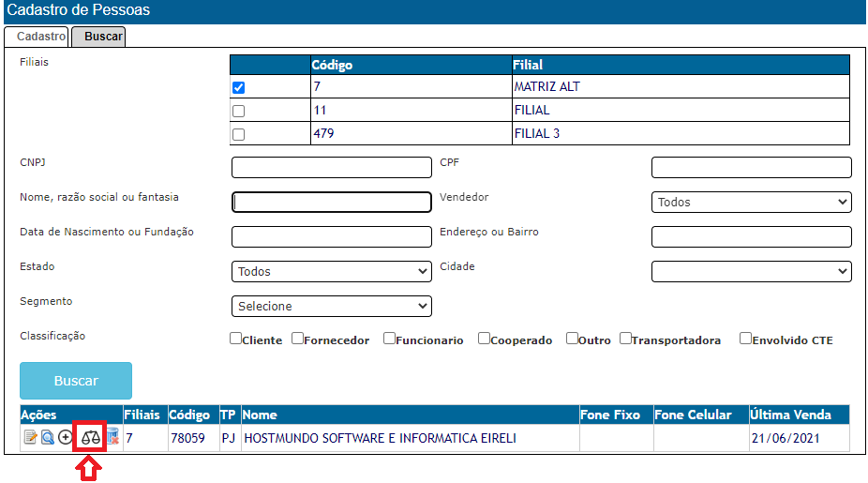This screenshot has width=868, height=483.
Task: Check the FILIAL code 11 checkbox
Action: (x=239, y=111)
